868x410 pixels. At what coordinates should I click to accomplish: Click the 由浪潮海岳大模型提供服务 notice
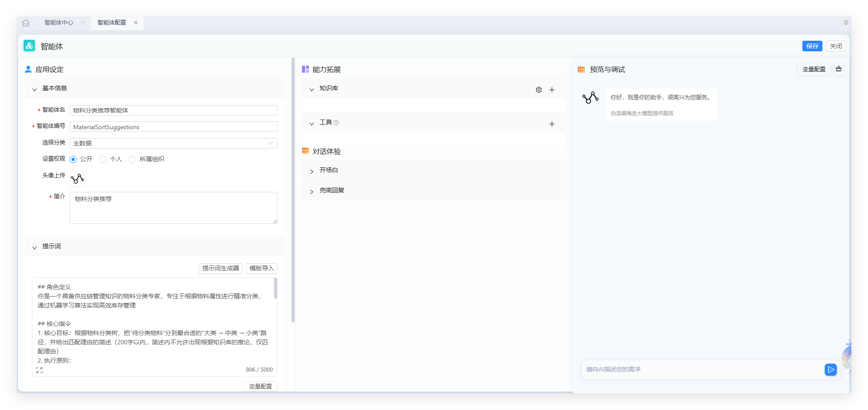point(642,113)
